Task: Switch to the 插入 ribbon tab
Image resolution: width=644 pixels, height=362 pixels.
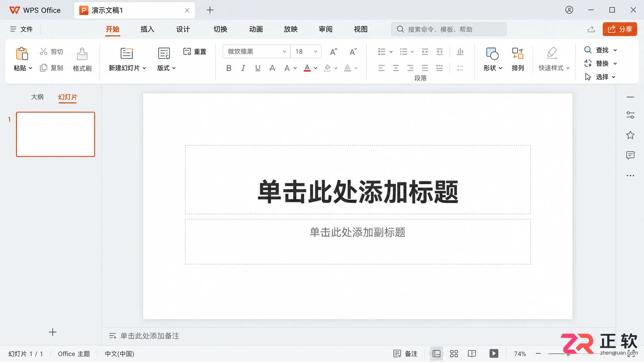Action: point(147,29)
